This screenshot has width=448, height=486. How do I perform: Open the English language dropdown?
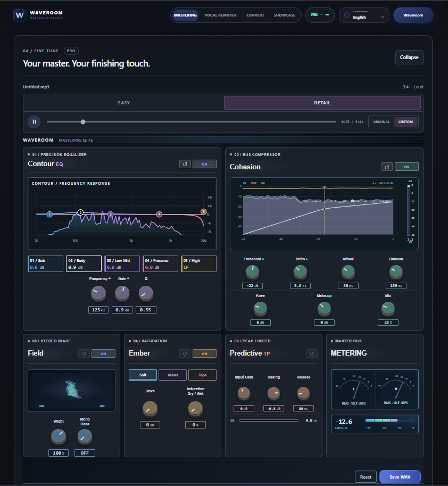point(364,15)
